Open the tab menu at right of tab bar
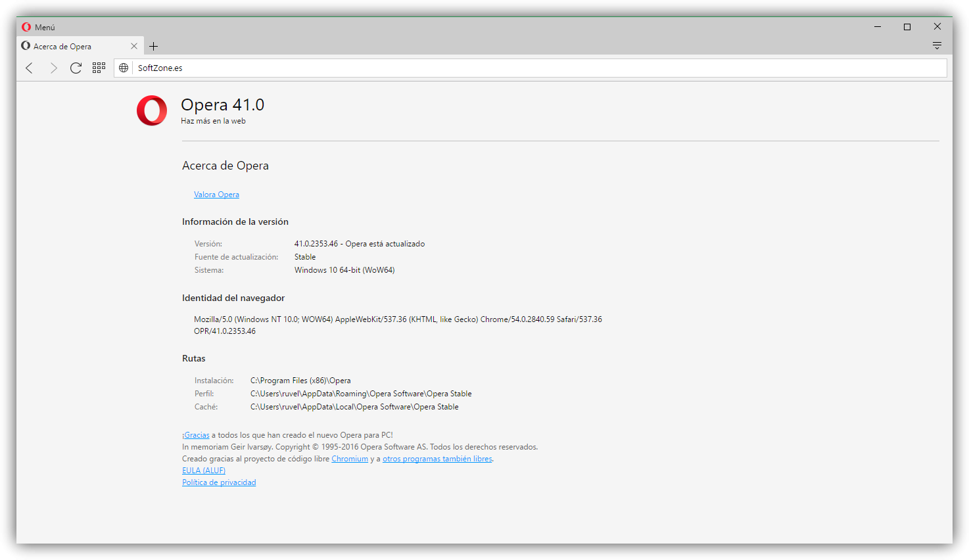Screen dimensions: 969x560 tap(937, 45)
